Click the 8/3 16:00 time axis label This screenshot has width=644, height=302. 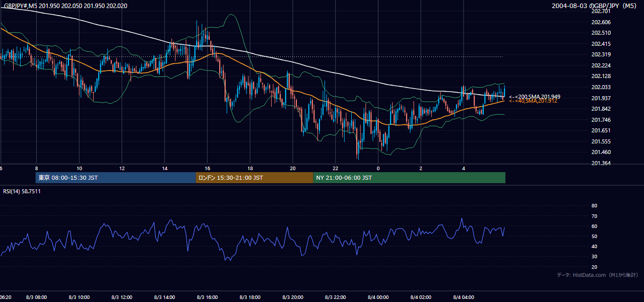coord(208,297)
